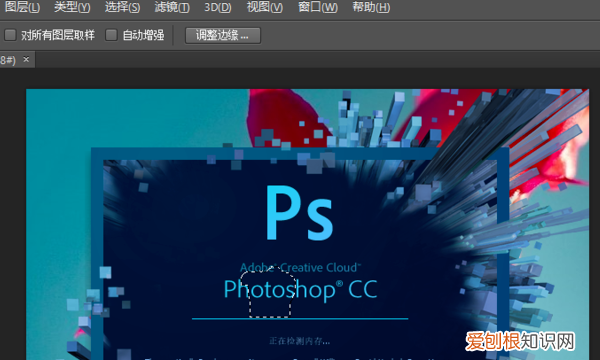Open the 选择(S) menu
Viewport: 600px width, 360px height.
tap(122, 7)
